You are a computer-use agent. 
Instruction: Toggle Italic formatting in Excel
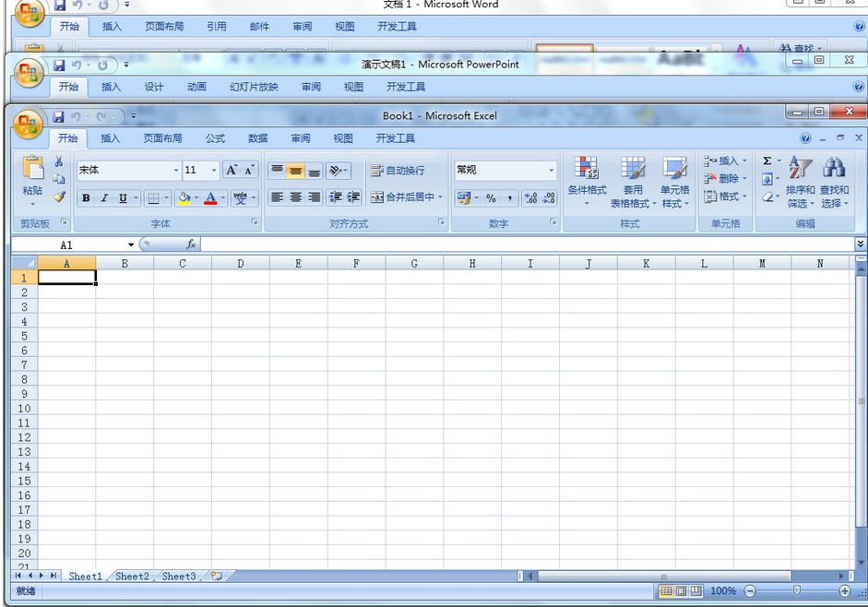point(104,197)
